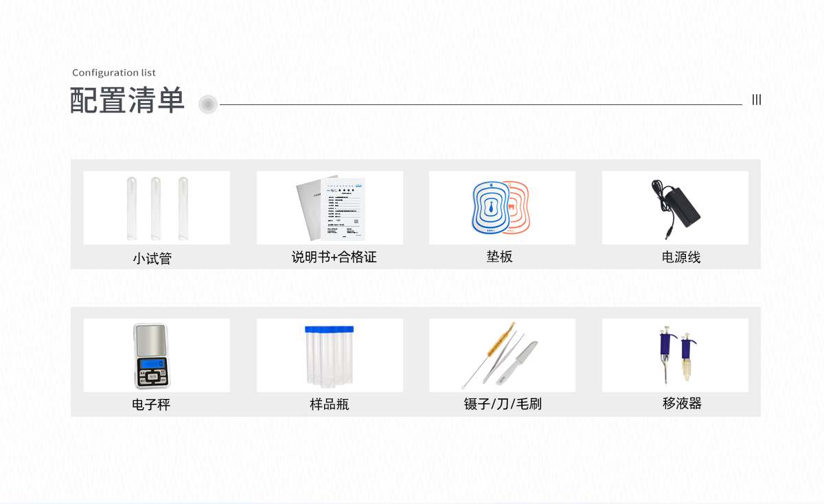This screenshot has width=824, height=504.
Task: Click the blue-capped sample bottles image
Action: (330, 355)
